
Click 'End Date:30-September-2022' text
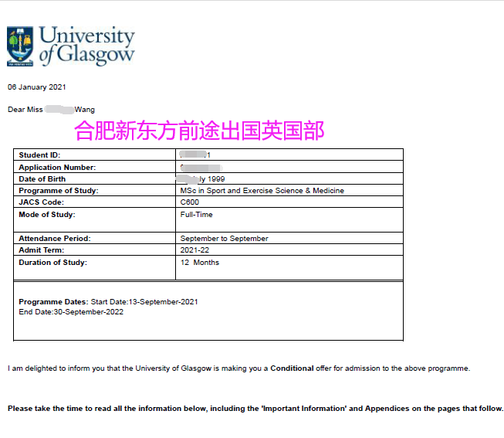(x=71, y=312)
